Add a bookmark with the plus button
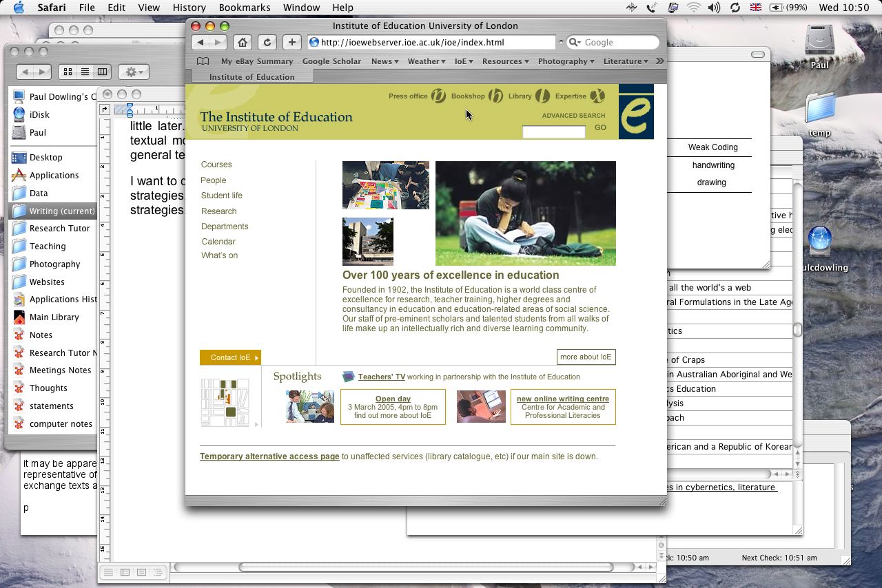This screenshot has height=588, width=882. click(x=292, y=42)
